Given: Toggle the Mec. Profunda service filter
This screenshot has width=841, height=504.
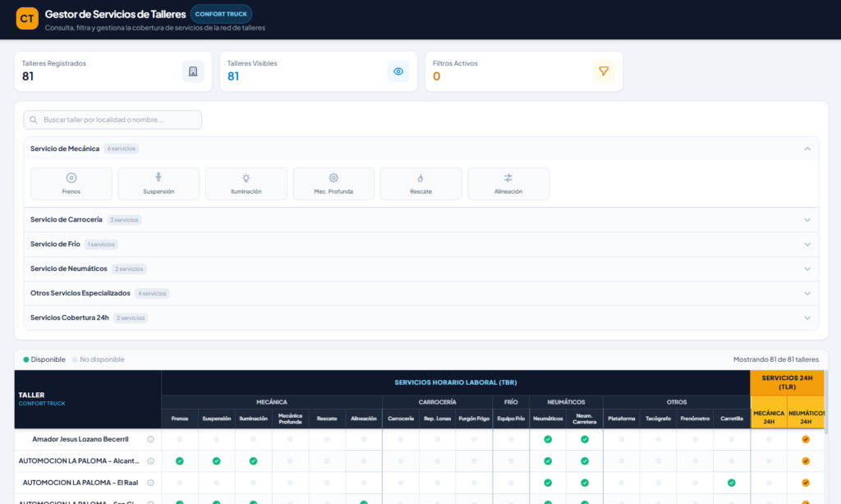Looking at the screenshot, I should (x=333, y=183).
